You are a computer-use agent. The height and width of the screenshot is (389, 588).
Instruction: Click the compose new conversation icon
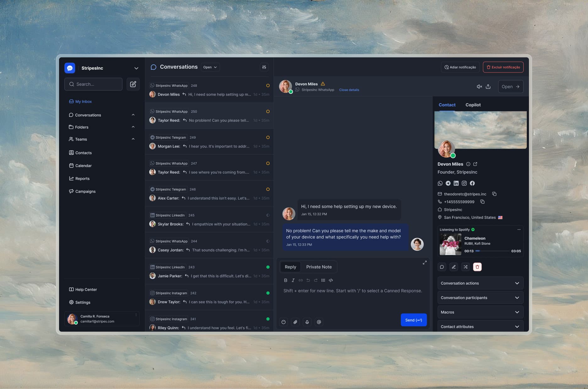(133, 84)
